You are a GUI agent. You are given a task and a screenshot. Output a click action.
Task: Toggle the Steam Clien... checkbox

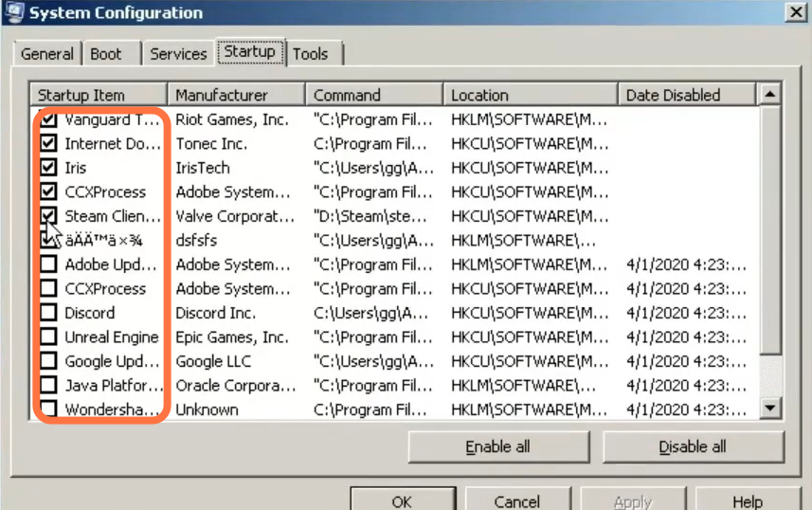tap(48, 216)
